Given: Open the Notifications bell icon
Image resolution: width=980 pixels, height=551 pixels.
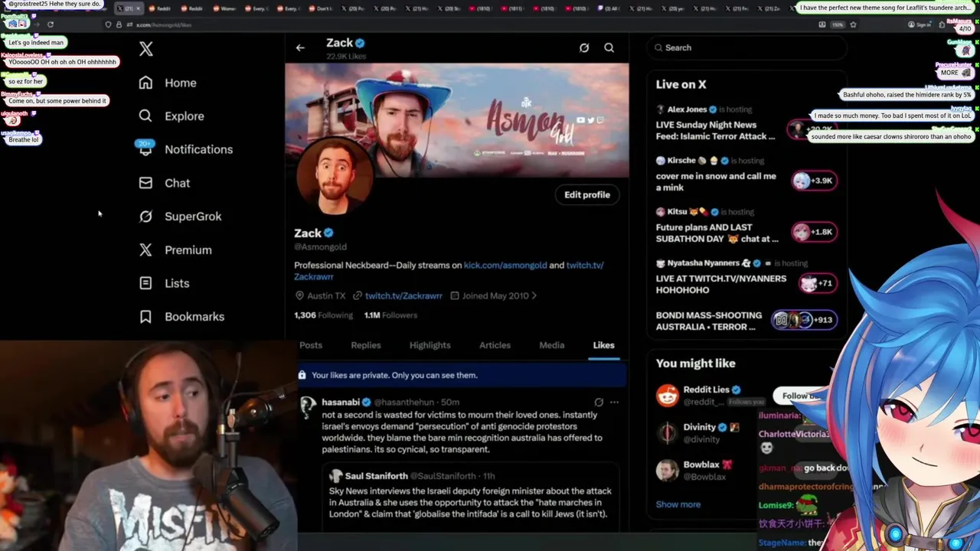Looking at the screenshot, I should (145, 149).
